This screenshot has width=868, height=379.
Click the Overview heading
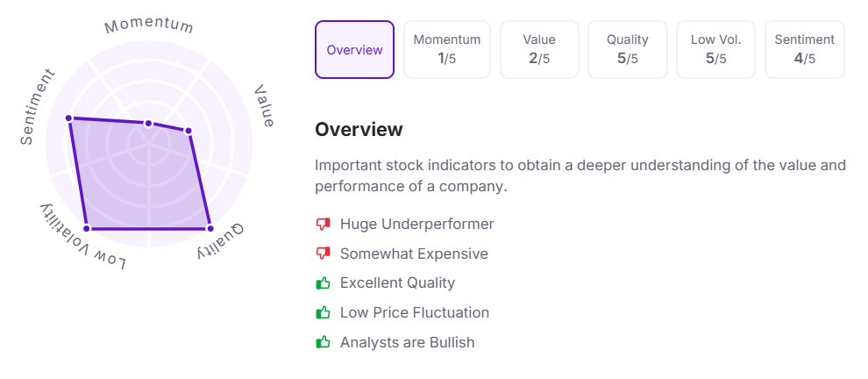click(x=359, y=130)
